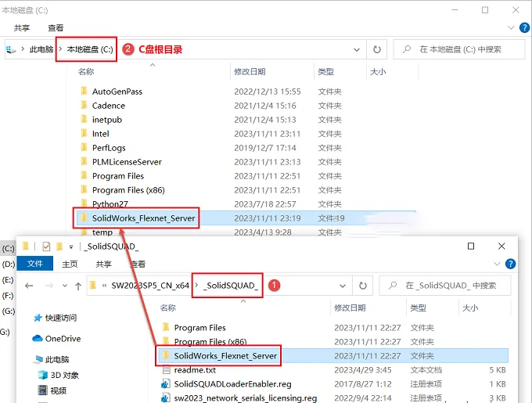Viewport: 532px width, 403px height.
Task: Go forward in _SolidSQUAD_ window
Action: coord(49,286)
